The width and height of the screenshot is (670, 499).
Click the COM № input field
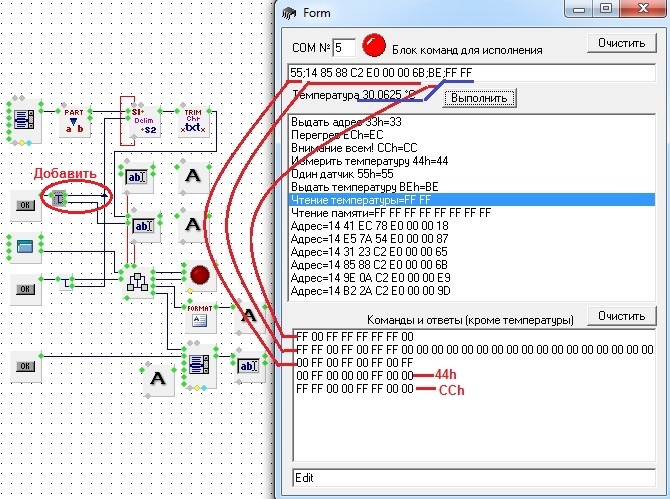pos(343,47)
